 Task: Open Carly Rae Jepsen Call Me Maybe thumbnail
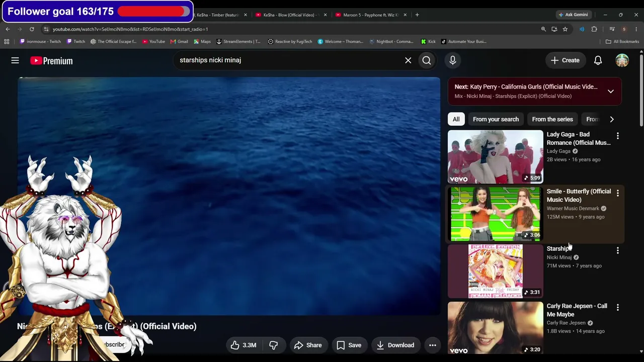coord(496,328)
